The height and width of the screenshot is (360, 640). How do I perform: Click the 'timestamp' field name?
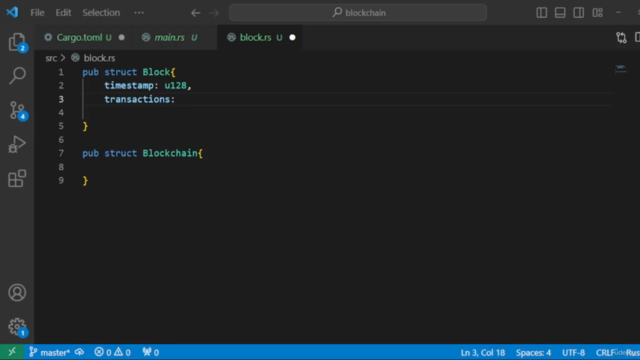[x=129, y=86]
